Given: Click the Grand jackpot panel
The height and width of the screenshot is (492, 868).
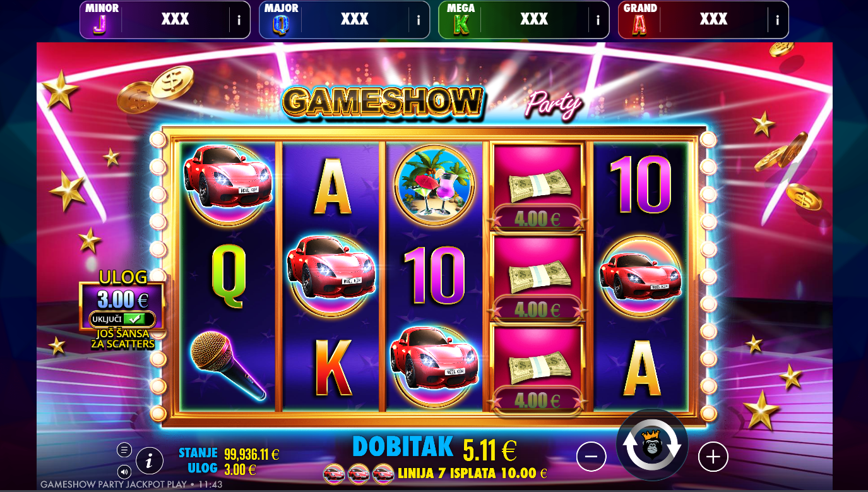Looking at the screenshot, I should pos(703,20).
